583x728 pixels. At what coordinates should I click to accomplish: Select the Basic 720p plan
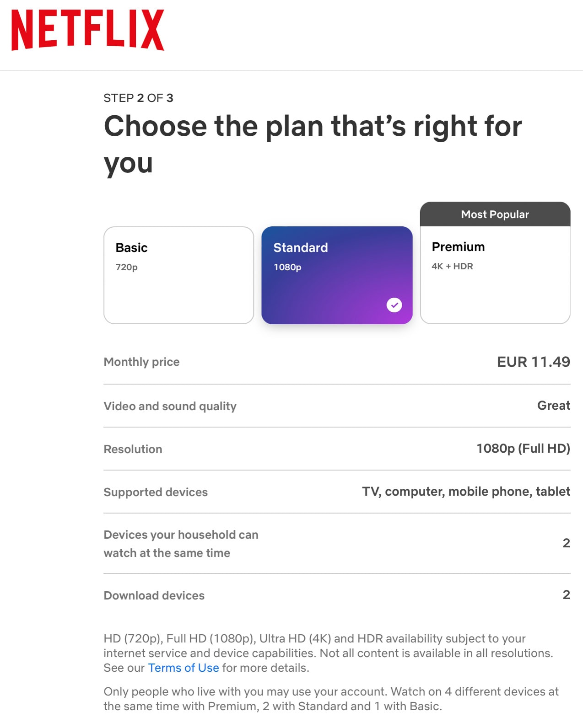pyautogui.click(x=178, y=275)
